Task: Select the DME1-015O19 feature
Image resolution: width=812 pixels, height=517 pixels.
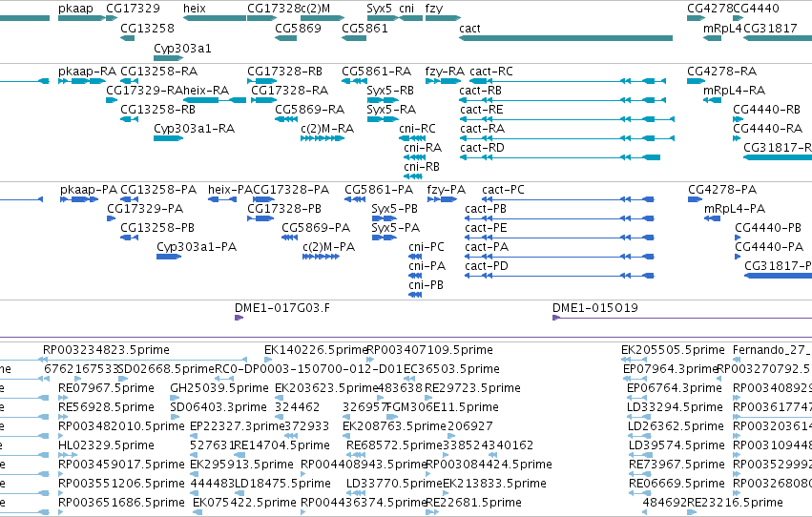Action: click(595, 308)
